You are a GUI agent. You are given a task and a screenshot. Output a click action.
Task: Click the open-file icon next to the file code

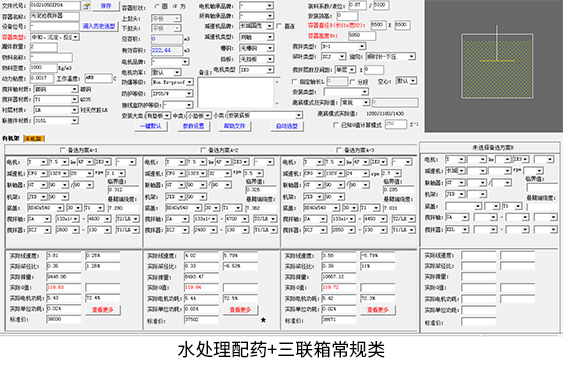coord(86,6)
